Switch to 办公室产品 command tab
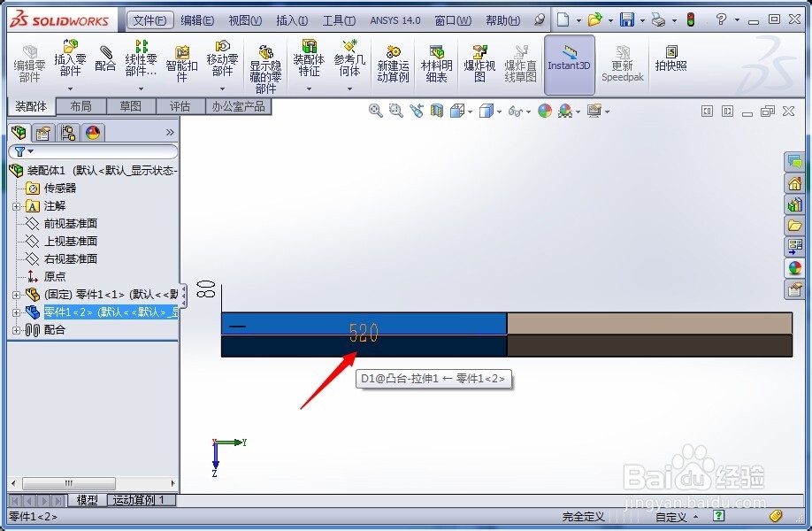 (x=238, y=106)
